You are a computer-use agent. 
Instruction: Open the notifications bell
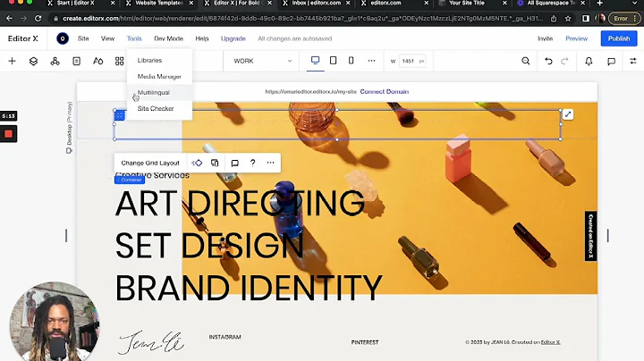(x=589, y=61)
